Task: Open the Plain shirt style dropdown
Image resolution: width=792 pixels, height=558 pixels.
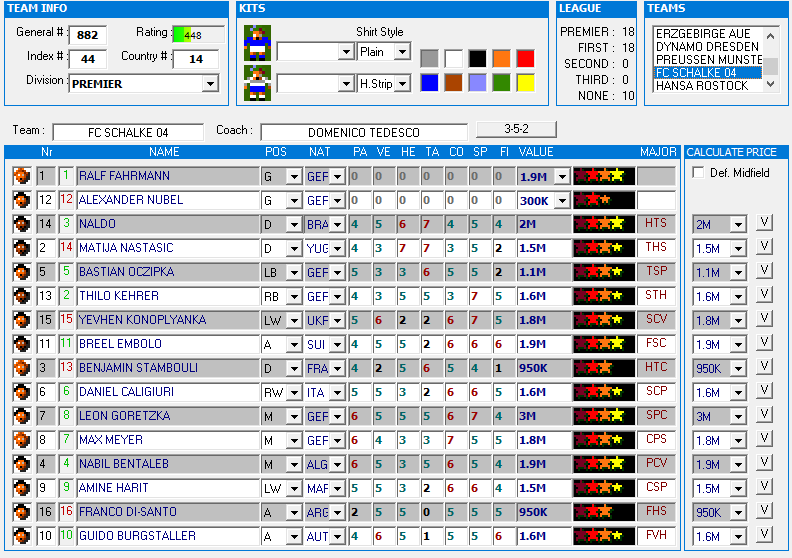Action: click(402, 51)
